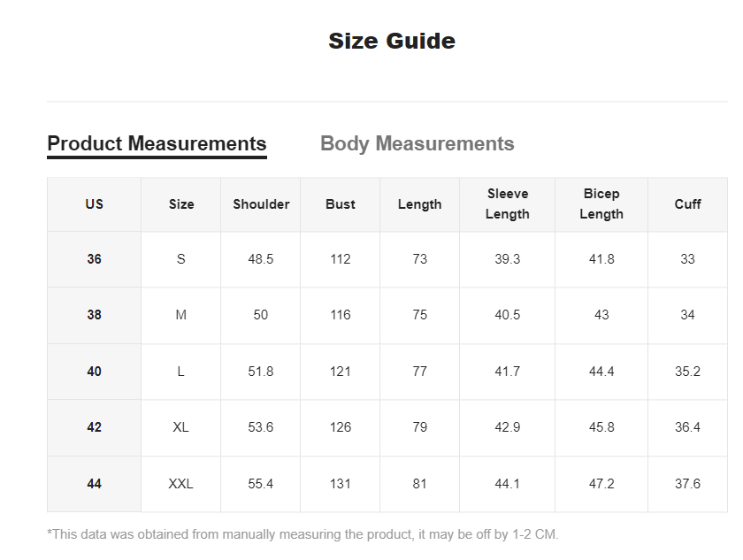
Task: Select the Product Measurements tab
Action: pyautogui.click(x=157, y=143)
